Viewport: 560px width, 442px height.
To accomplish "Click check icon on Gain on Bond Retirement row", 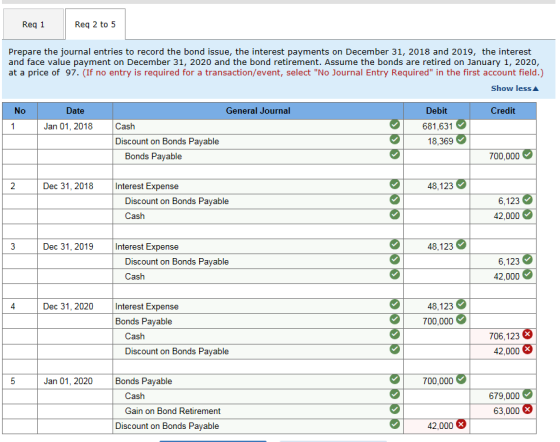I will (x=395, y=409).
